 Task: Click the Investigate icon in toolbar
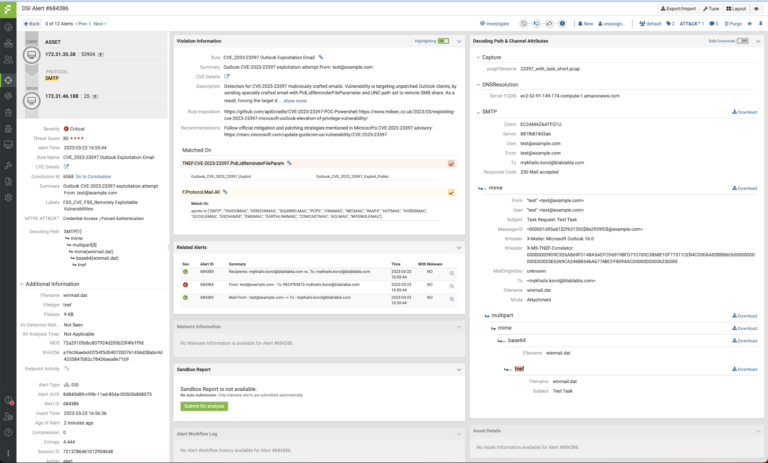tap(493, 22)
